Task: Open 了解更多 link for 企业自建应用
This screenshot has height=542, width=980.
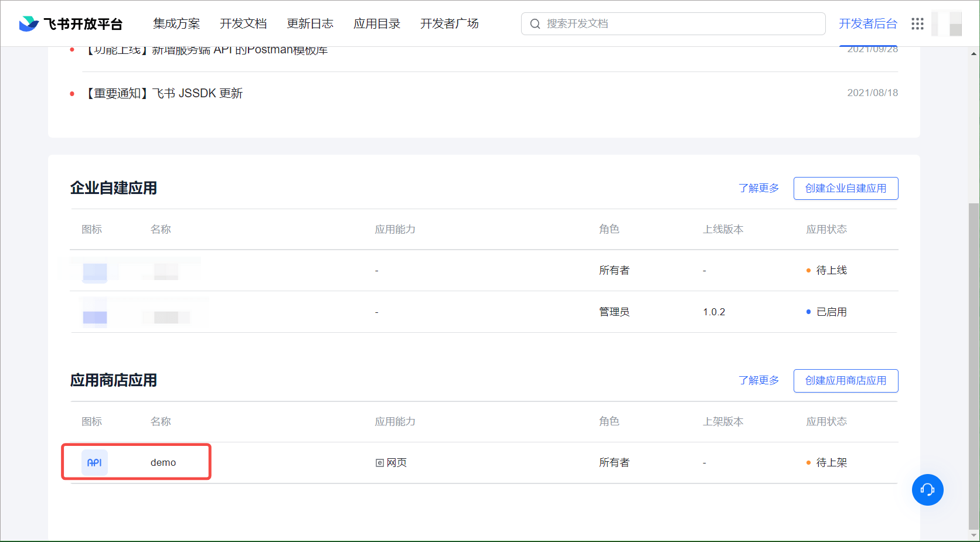Action: [x=758, y=188]
